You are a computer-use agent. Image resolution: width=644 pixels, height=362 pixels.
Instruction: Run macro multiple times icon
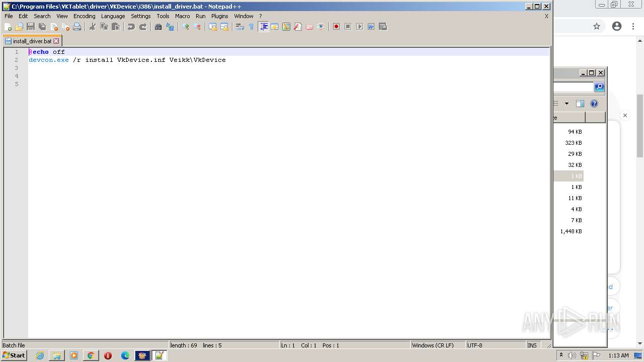371,27
